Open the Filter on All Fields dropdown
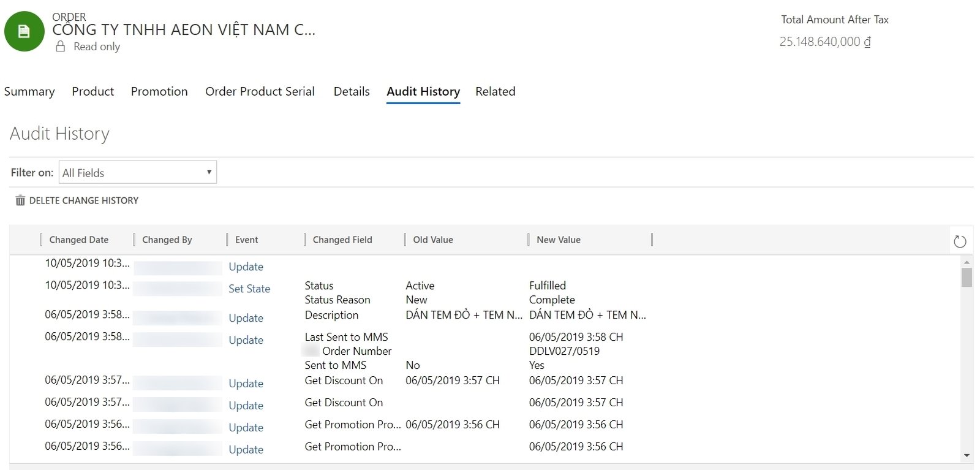Viewport: 980px width, 470px height. (138, 172)
